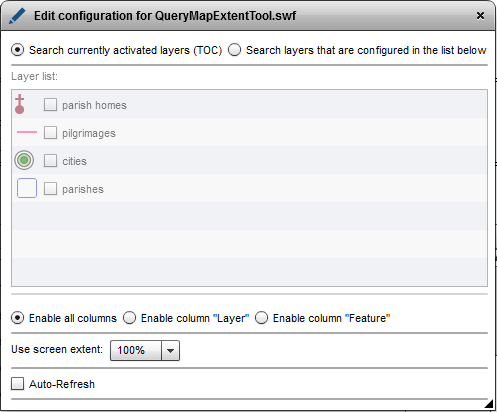The image size is (497, 412).
Task: Click the 100% screen extent value field
Action: (136, 351)
